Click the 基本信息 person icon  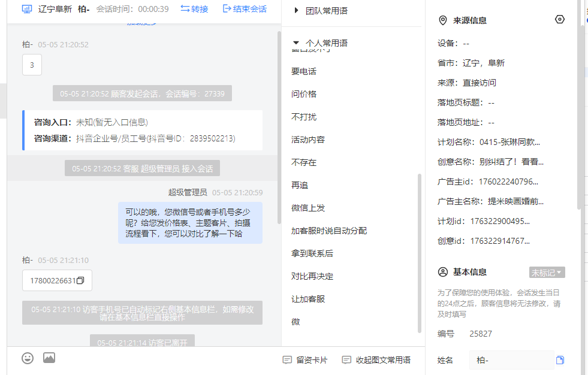[x=443, y=272]
